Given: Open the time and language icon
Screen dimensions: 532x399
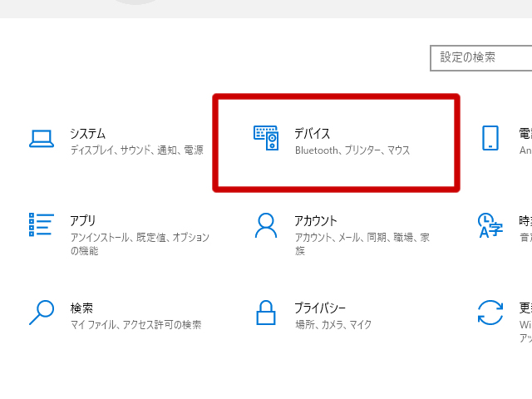Looking at the screenshot, I should [490, 225].
